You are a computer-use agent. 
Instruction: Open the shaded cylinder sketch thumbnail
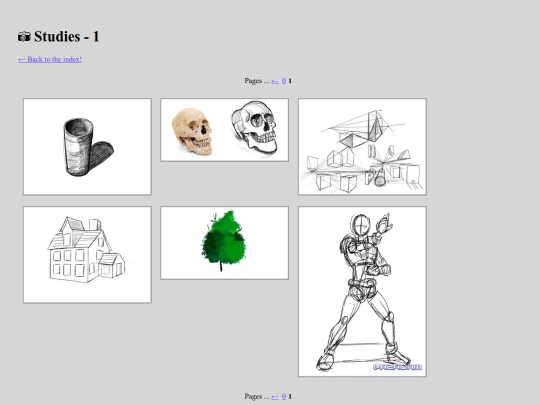point(87,147)
